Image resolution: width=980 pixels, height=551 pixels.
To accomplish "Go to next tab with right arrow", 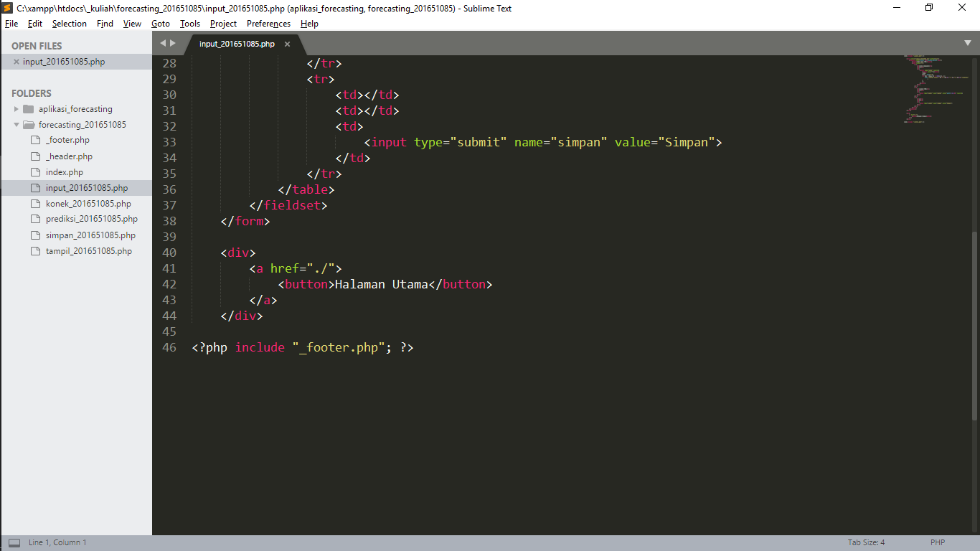I will click(172, 43).
